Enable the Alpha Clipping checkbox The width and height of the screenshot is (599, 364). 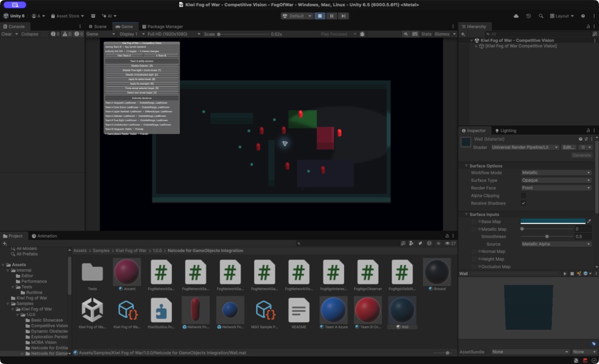[x=523, y=195]
